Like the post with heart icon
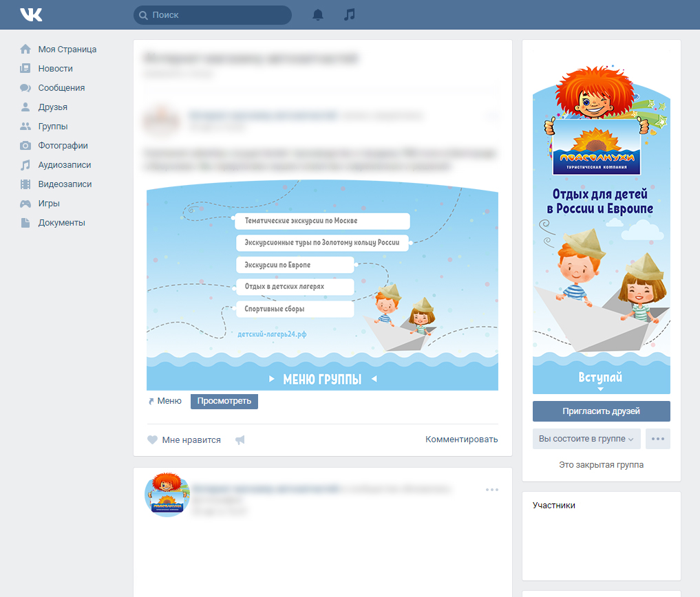 click(153, 439)
